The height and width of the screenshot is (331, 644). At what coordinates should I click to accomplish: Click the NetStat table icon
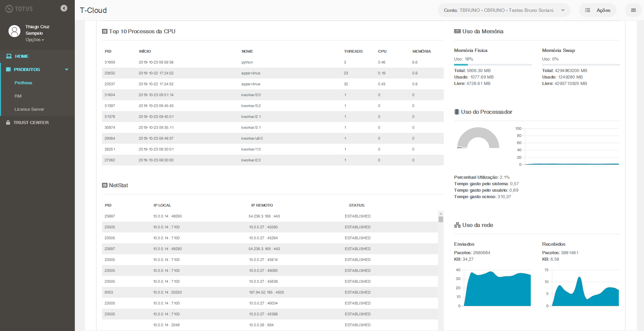click(105, 185)
